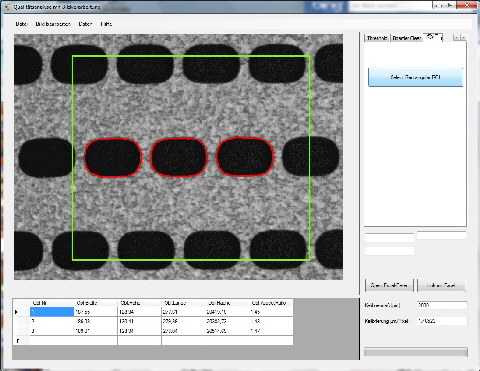Click the Cell Höhe column header
Viewport: 480px width, 371px height.
click(x=139, y=303)
